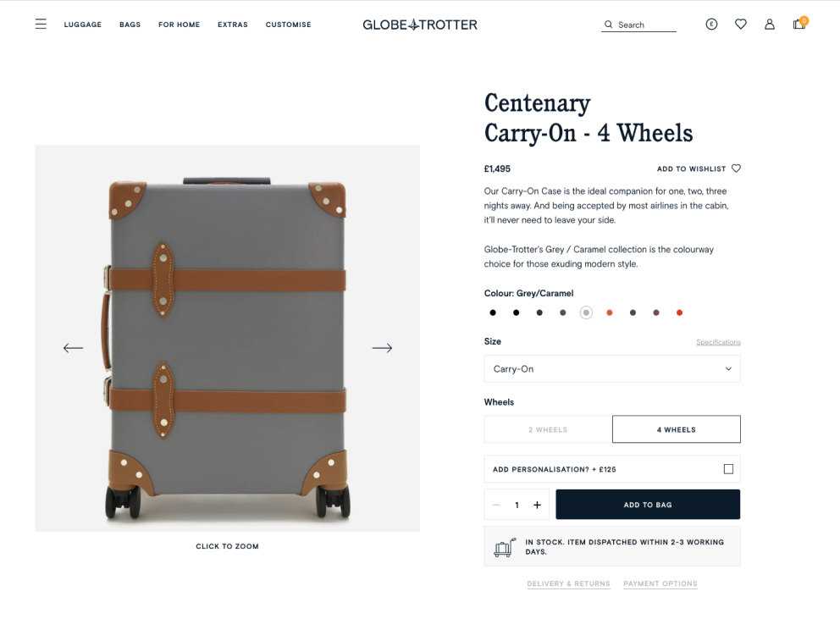Open the For Home menu
The image size is (840, 630).
coord(179,25)
